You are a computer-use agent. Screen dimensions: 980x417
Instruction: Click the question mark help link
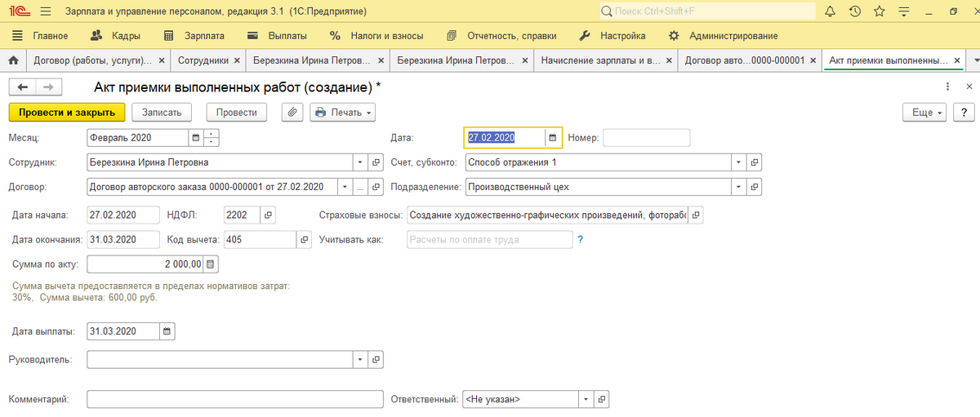pyautogui.click(x=581, y=240)
